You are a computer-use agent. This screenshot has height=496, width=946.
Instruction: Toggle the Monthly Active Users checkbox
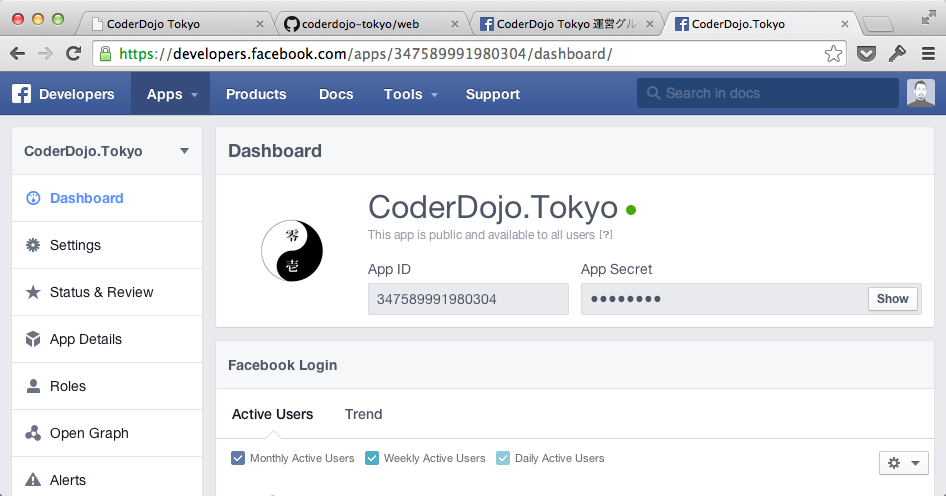238,458
